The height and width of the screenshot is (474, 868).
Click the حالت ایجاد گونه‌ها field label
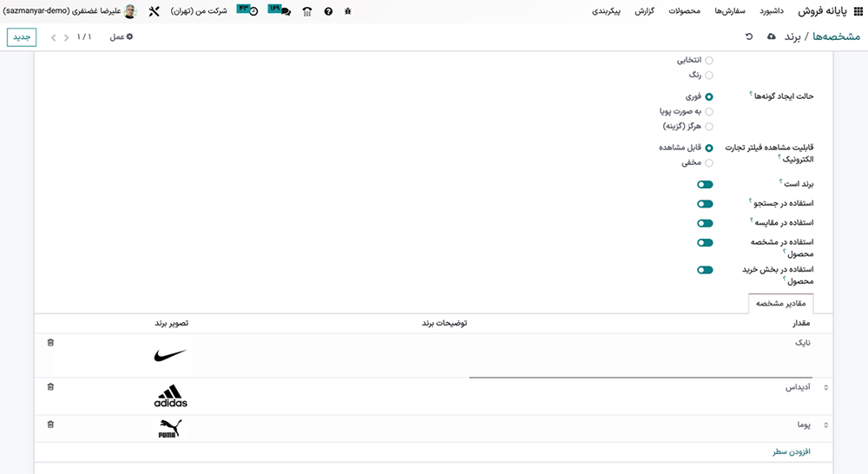(x=783, y=96)
